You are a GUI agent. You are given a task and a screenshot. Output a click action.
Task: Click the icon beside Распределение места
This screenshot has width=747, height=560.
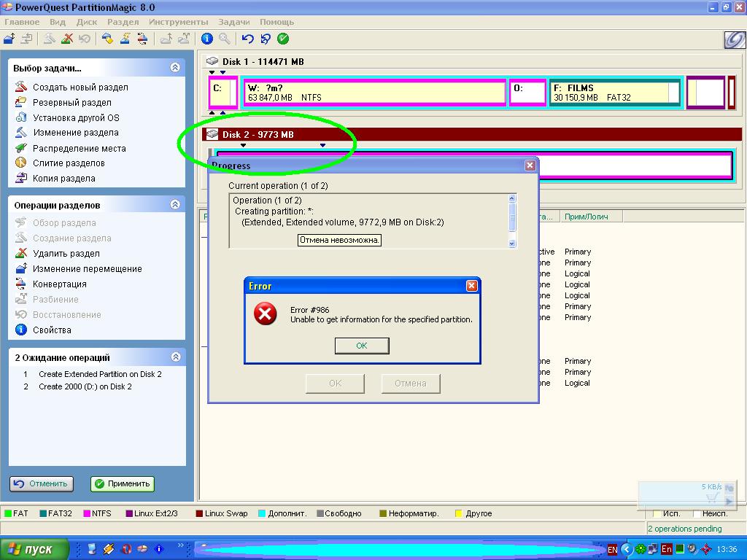pyautogui.click(x=21, y=148)
